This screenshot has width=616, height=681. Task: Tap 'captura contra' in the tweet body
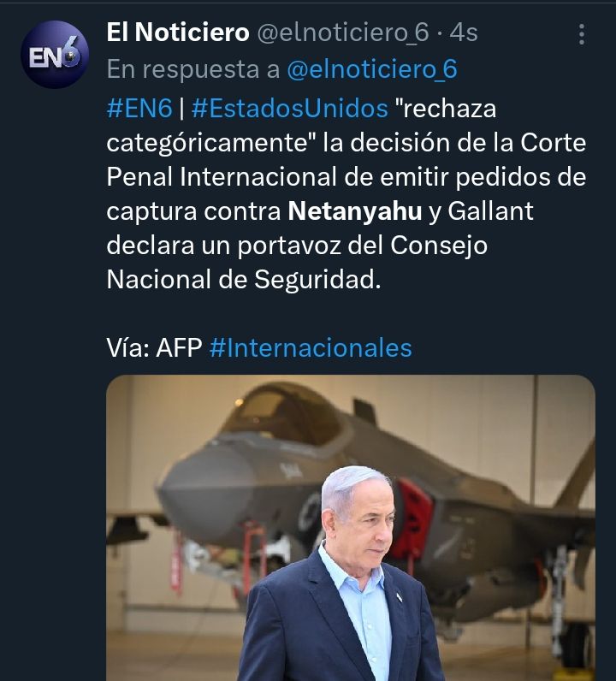[x=193, y=211]
